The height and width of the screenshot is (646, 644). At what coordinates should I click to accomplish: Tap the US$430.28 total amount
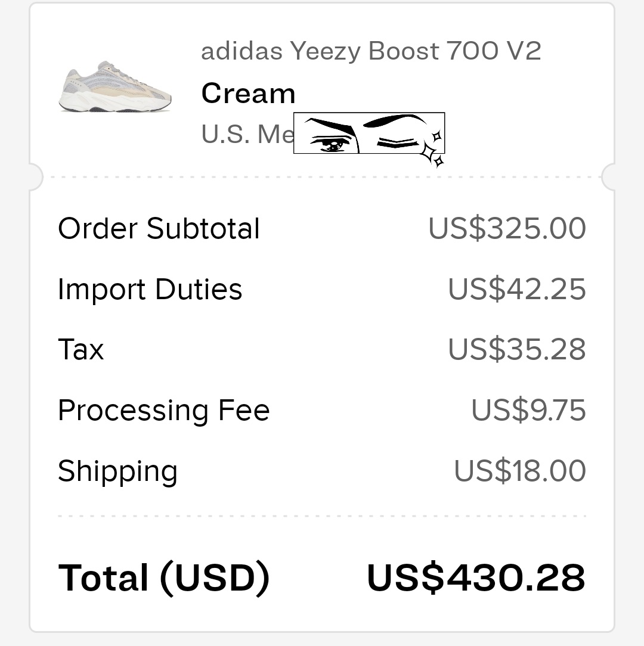tap(476, 577)
